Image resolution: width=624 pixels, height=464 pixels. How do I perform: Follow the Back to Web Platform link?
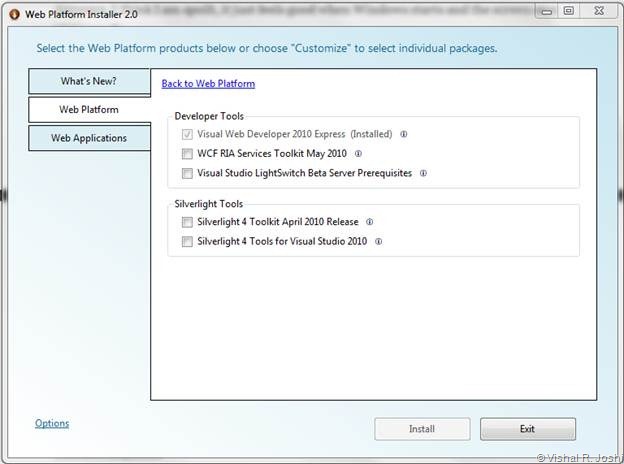pos(208,84)
